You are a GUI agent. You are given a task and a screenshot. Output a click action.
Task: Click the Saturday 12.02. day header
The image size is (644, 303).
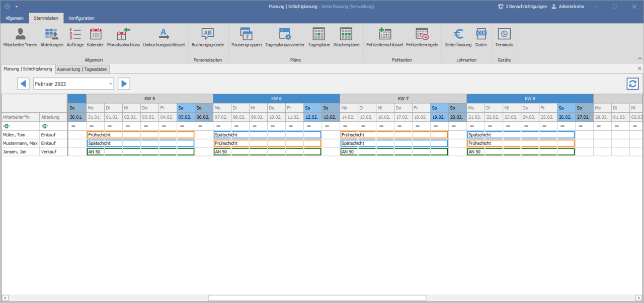[312, 117]
